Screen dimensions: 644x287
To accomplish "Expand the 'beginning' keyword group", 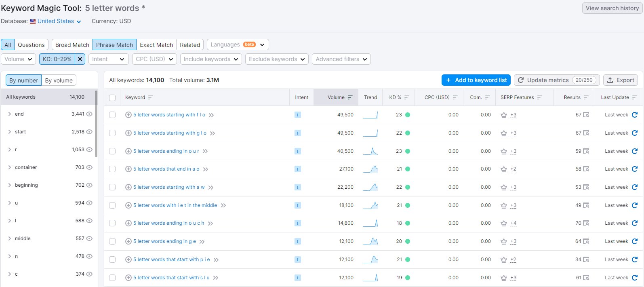I will (9, 185).
